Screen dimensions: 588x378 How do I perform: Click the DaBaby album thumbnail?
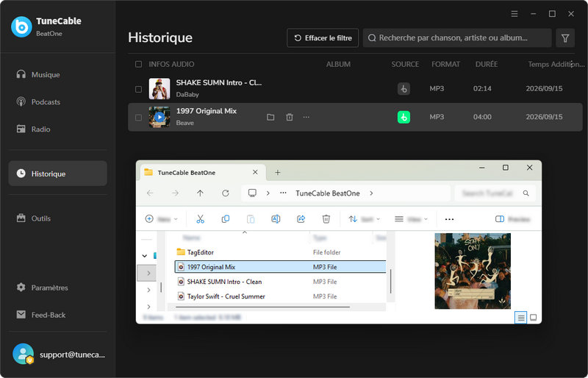(x=159, y=88)
